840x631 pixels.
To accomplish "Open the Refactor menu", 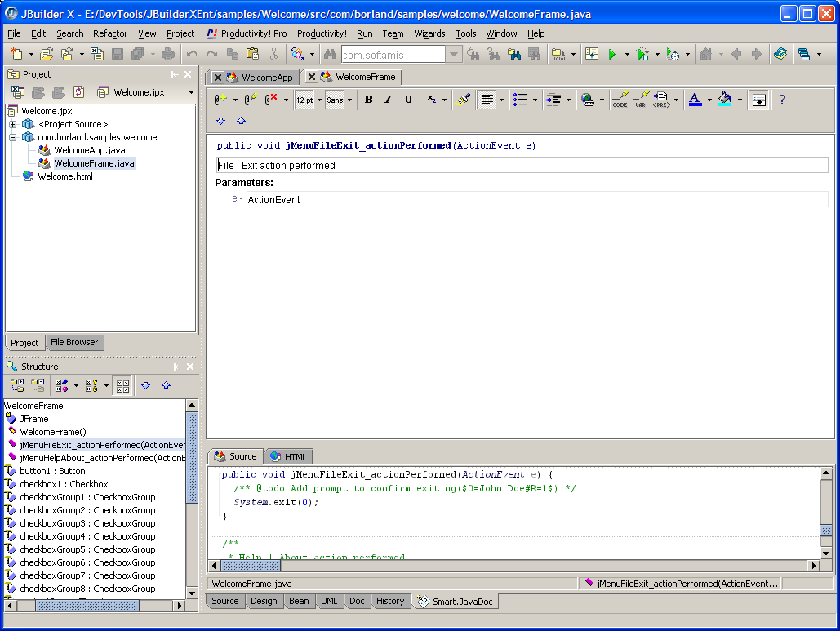I will pos(109,33).
